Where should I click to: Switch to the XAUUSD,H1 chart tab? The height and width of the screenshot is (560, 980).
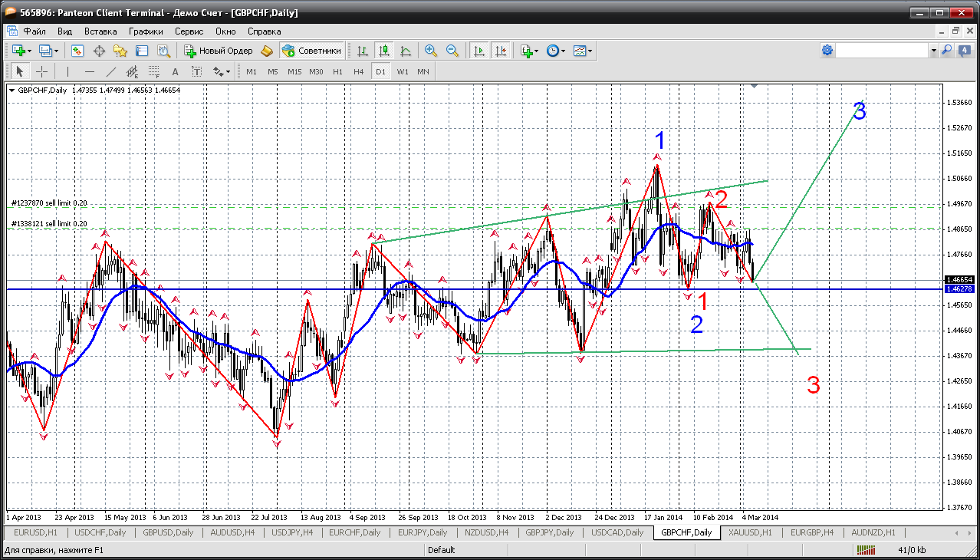pyautogui.click(x=751, y=532)
